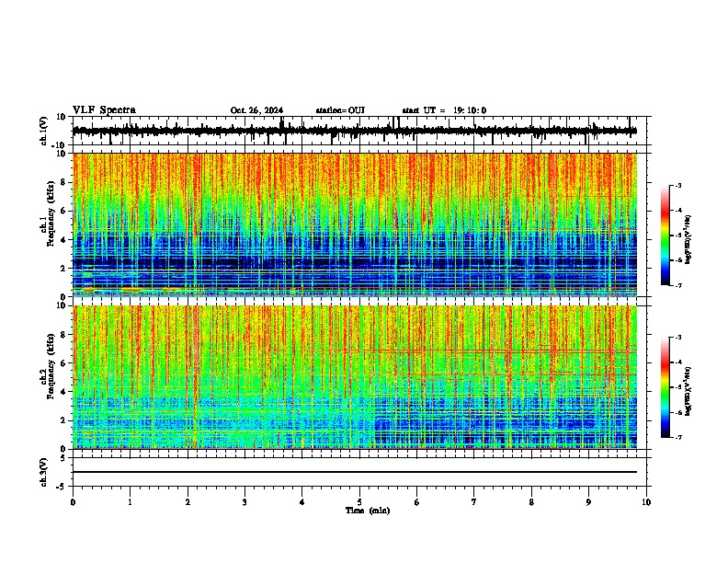Click the "start UT = 19:10:0" header text
Viewport: 728px width, 563px height.
pyautogui.click(x=444, y=110)
